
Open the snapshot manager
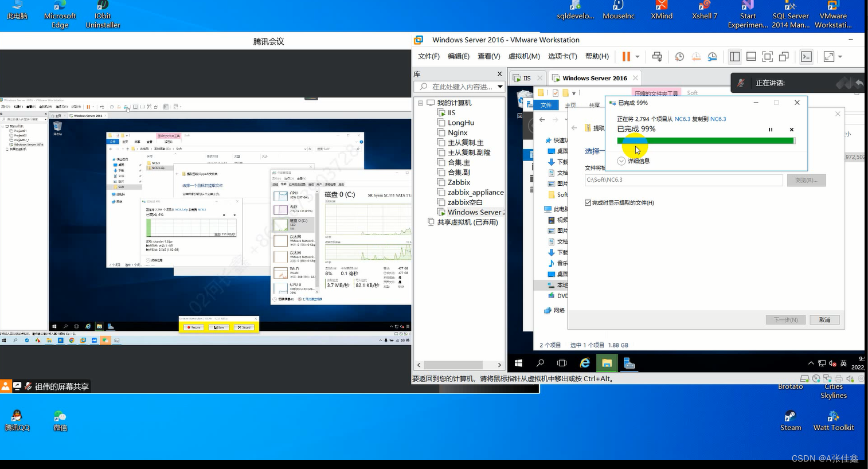tap(712, 56)
